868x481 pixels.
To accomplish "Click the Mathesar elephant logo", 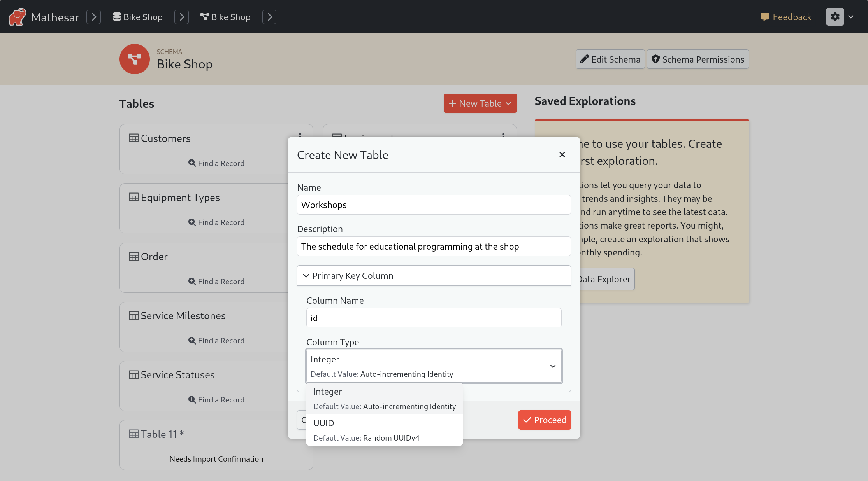I will 17,16.
